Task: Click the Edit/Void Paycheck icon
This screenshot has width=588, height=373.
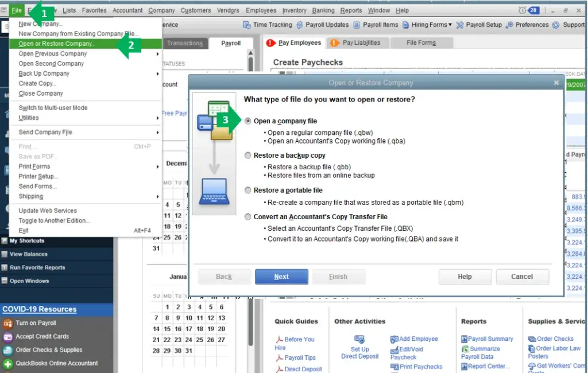Action: point(394,350)
